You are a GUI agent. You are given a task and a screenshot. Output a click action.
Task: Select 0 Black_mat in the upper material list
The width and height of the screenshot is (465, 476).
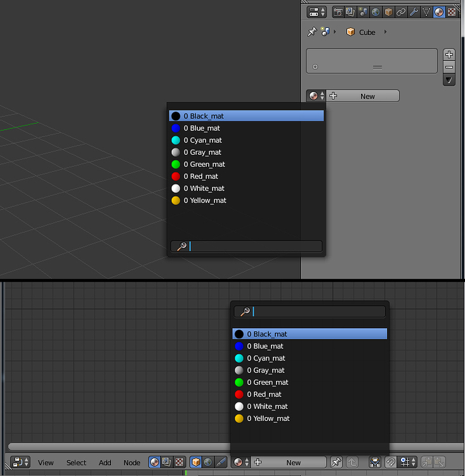coord(247,116)
